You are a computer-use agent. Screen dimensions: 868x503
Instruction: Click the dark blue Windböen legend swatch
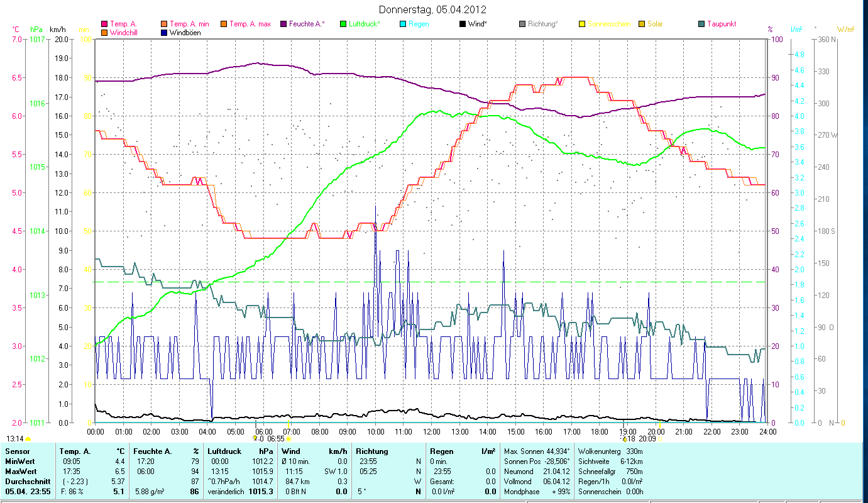coord(164,33)
